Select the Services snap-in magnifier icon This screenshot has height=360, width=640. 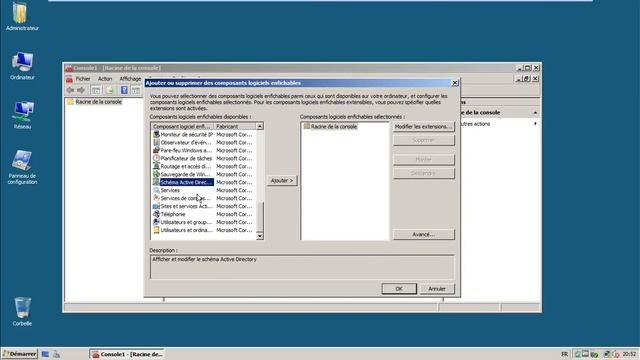(156, 190)
